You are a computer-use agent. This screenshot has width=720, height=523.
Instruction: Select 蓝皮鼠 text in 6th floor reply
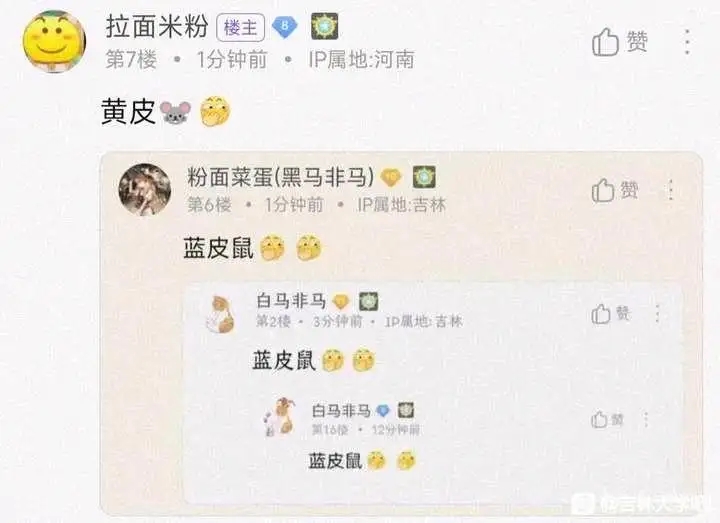[x=219, y=248]
